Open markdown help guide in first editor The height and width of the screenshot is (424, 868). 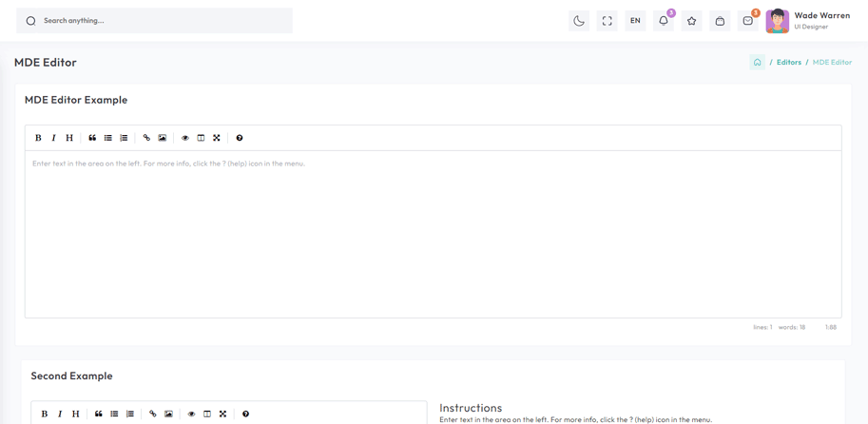pyautogui.click(x=240, y=138)
